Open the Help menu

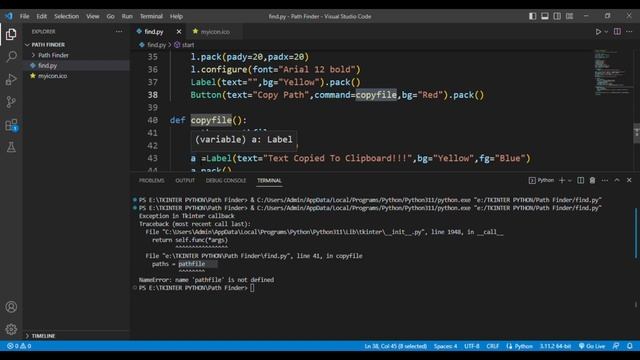pos(176,16)
